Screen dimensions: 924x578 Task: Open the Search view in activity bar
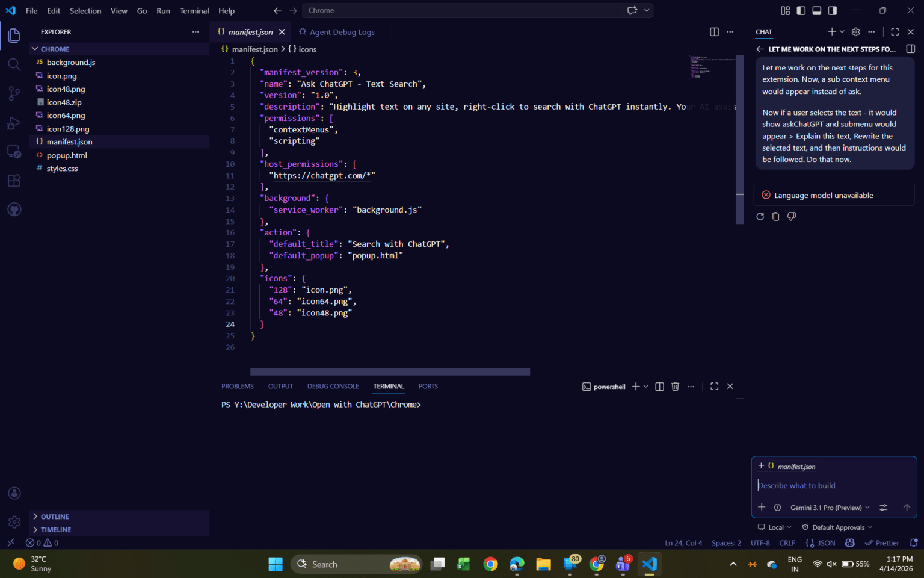(x=14, y=64)
